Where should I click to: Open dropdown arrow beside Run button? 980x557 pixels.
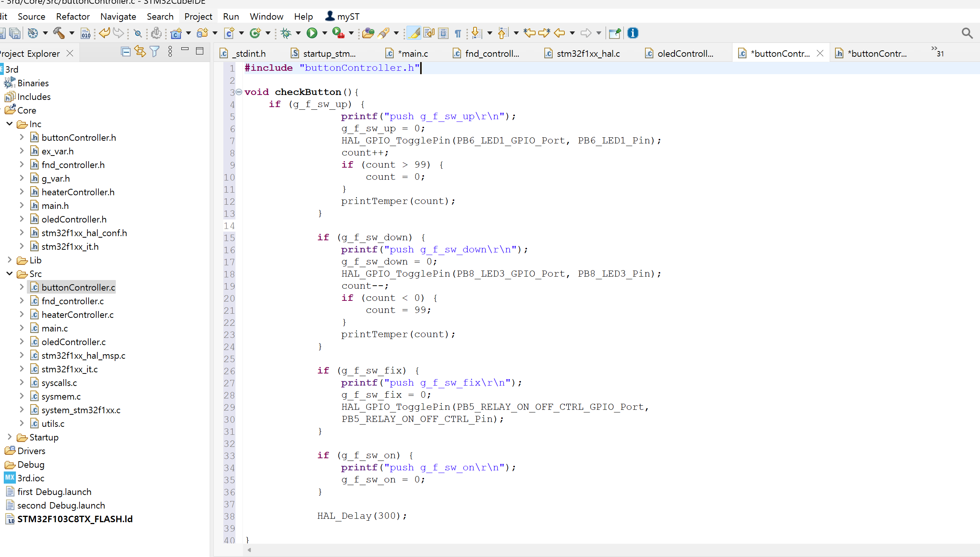tap(324, 33)
